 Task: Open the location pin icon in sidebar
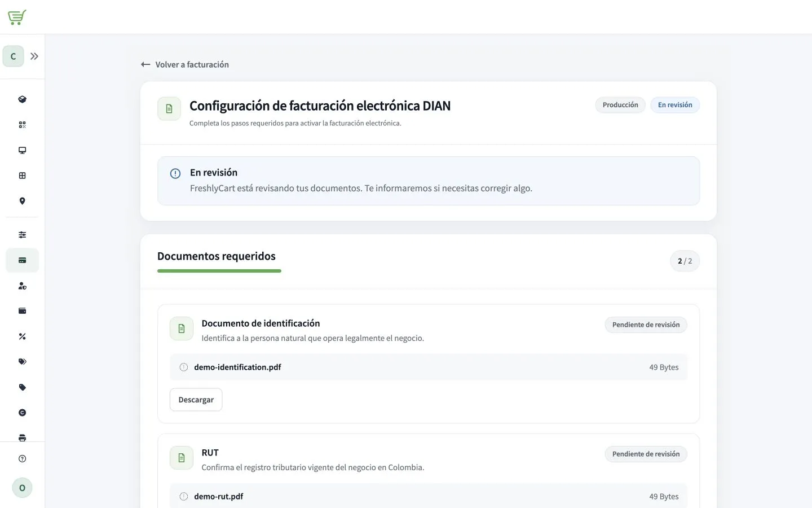23,201
